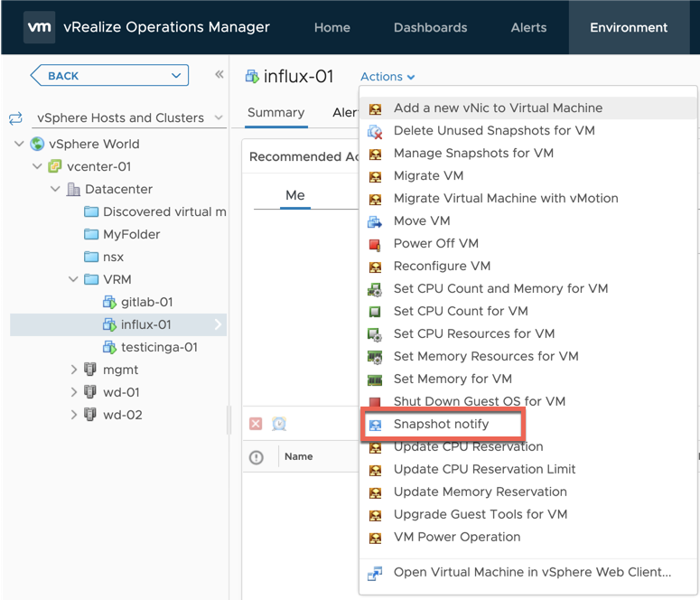Click the vcenter-01 server icon
The height and width of the screenshot is (600, 700).
(x=55, y=166)
